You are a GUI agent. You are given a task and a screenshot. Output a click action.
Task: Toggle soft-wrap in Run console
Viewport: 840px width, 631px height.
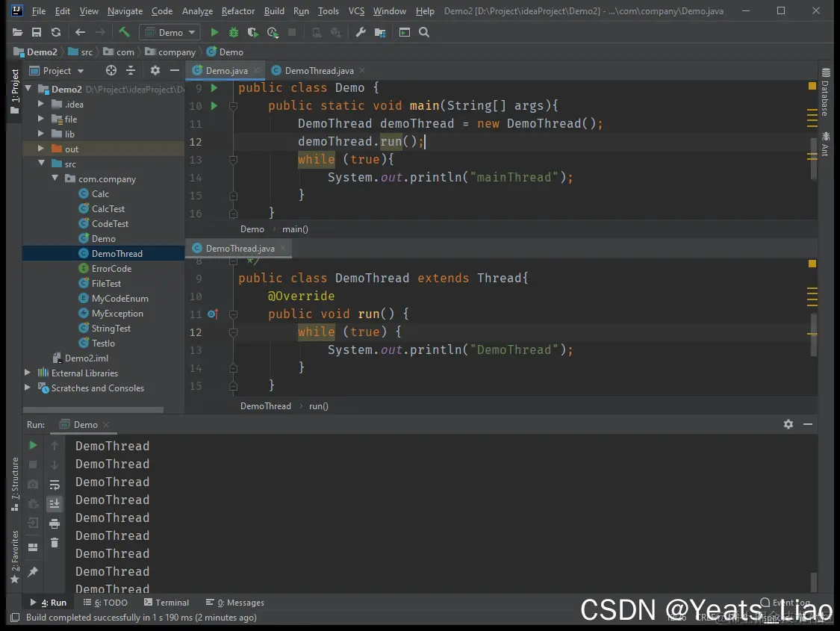tap(55, 485)
